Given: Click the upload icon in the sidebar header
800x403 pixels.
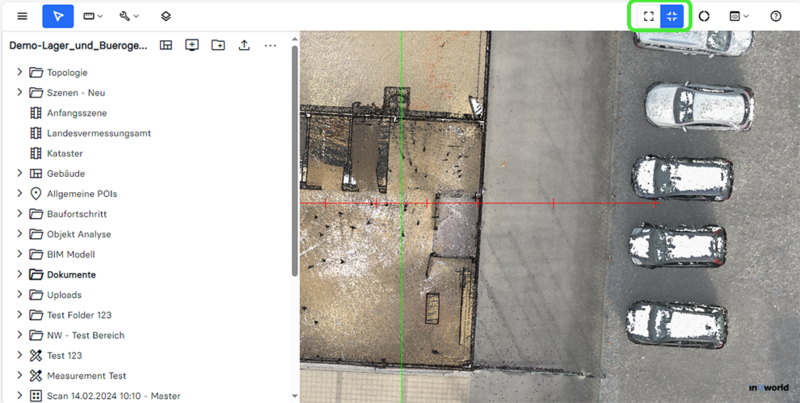Looking at the screenshot, I should click(x=244, y=45).
